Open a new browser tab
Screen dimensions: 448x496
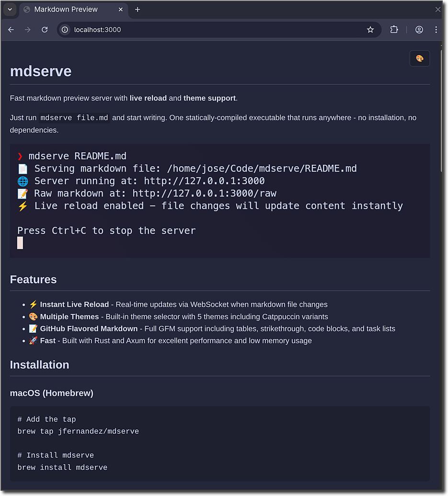pos(138,9)
